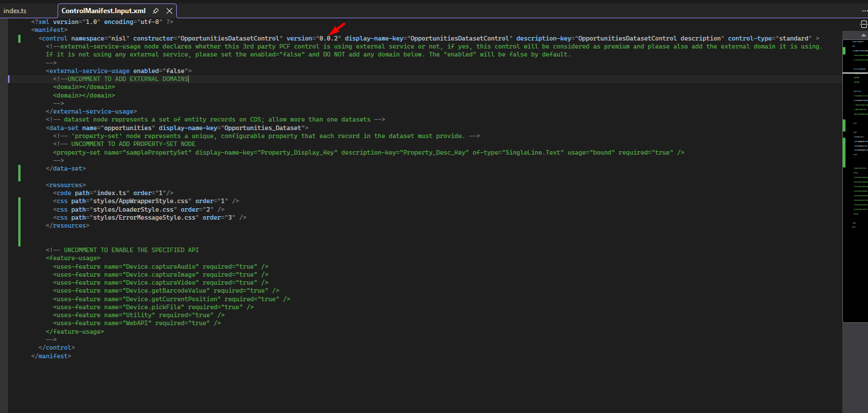Click the LoaderStyle.css path text

click(136, 209)
